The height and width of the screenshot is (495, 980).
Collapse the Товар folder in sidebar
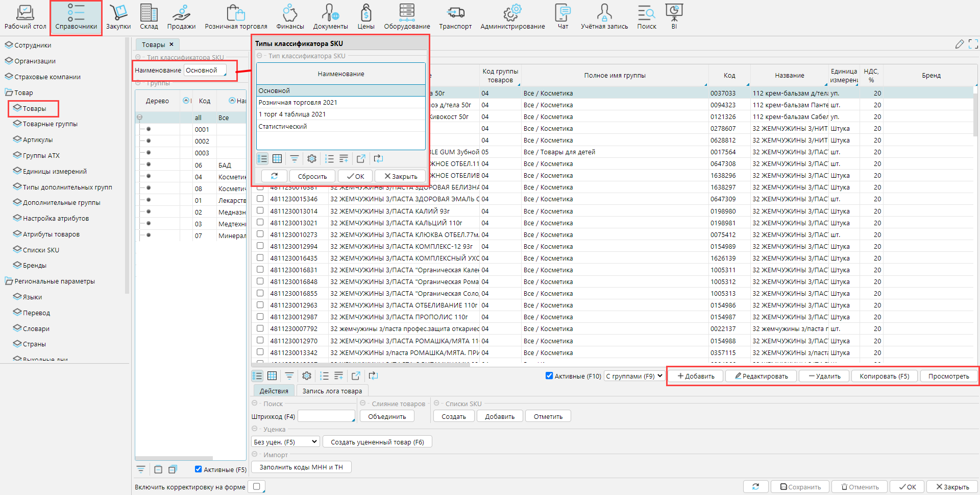9,93
